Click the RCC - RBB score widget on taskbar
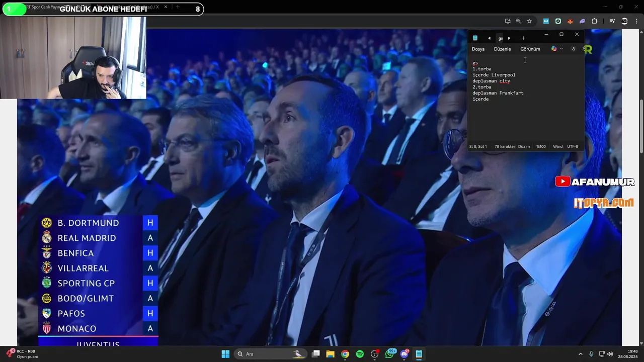Screen dimensions: 644x362 [21, 354]
